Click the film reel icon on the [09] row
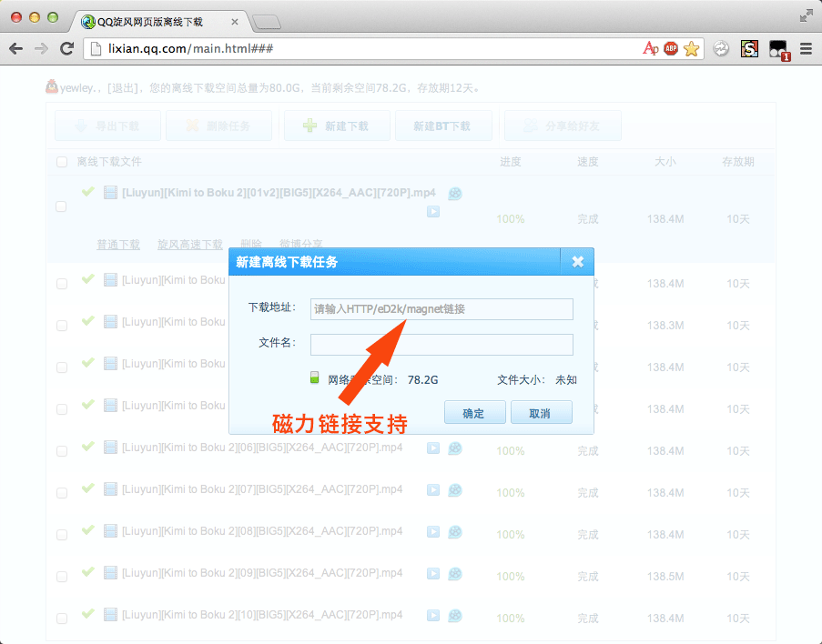822x644 pixels. (455, 574)
